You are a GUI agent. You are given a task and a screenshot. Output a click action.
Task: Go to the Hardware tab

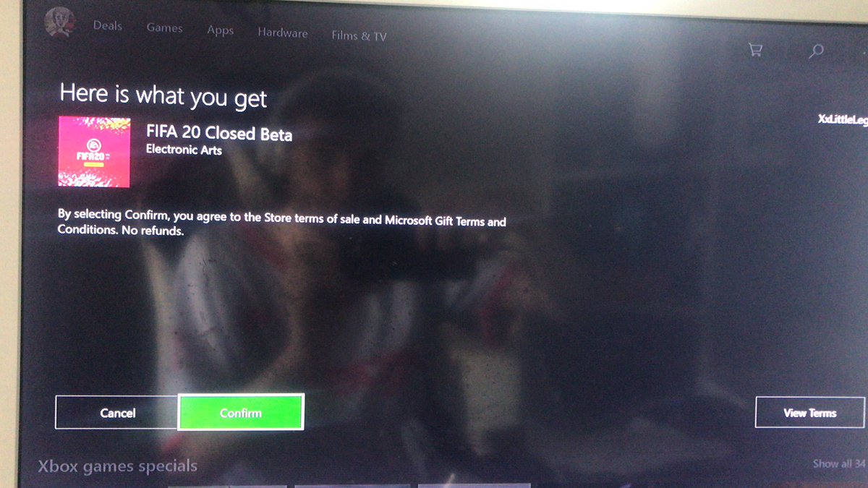tap(283, 33)
